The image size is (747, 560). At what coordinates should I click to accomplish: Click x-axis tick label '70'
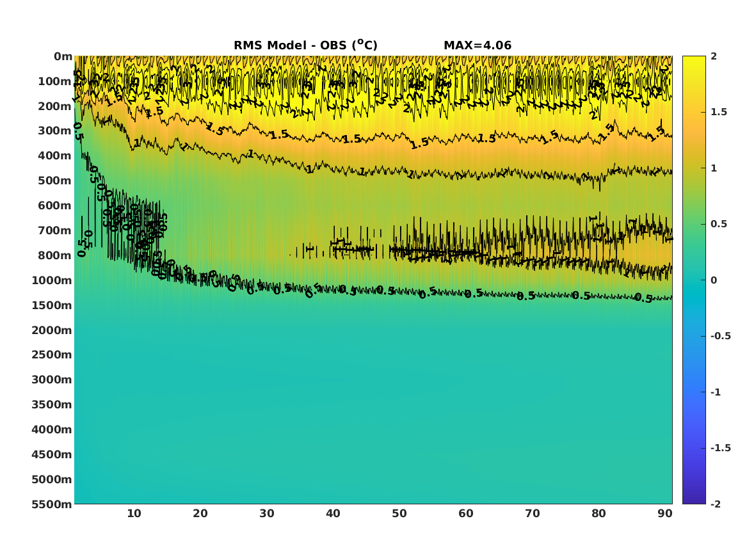coord(533,513)
